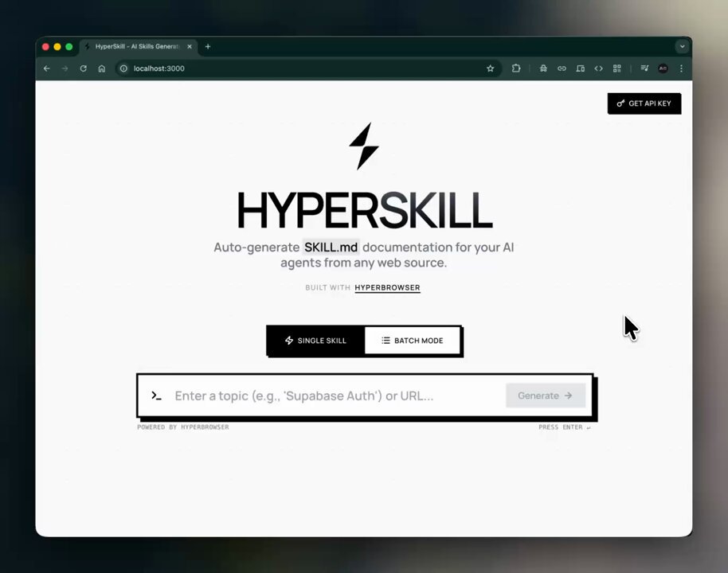This screenshot has height=573, width=728.
Task: Click the SKILL.md highlighted text
Action: (331, 248)
